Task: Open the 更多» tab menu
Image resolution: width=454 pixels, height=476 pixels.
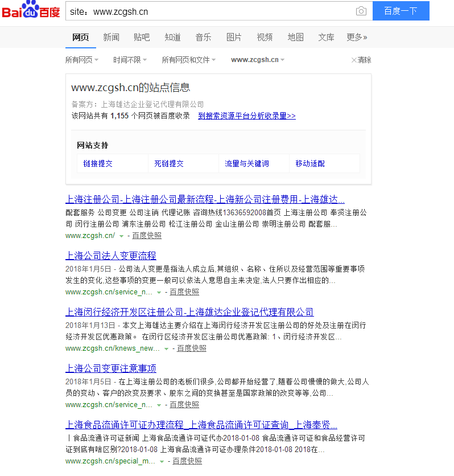Action: coord(357,38)
